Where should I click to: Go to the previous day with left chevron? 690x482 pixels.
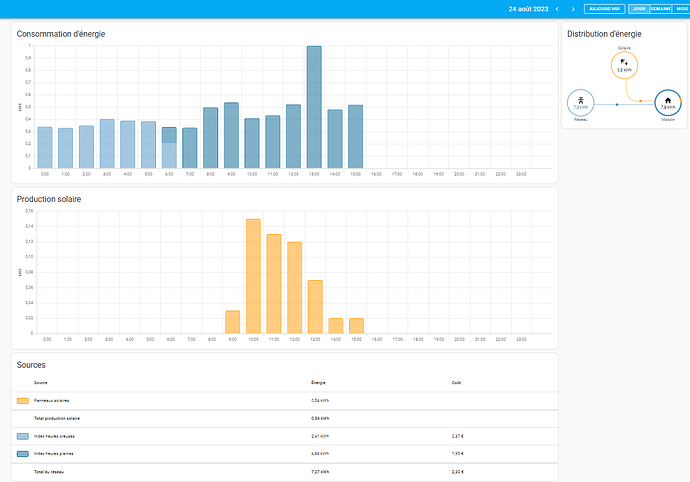tap(557, 9)
